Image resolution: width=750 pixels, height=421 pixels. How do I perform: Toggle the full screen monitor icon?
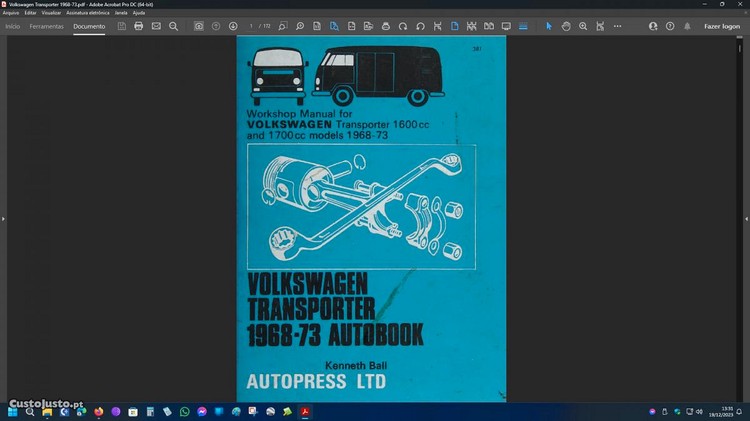[x=506, y=26]
